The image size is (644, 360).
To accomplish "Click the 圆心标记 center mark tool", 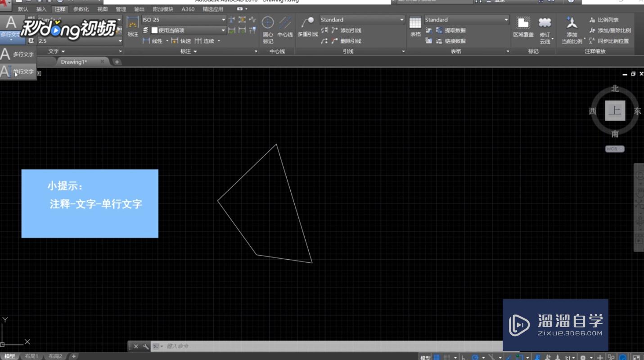I will pos(268,30).
